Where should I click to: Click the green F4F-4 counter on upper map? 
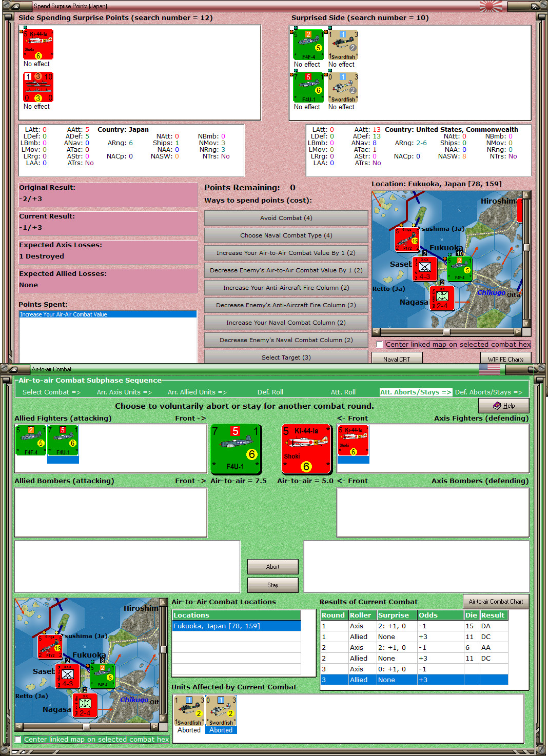click(459, 268)
